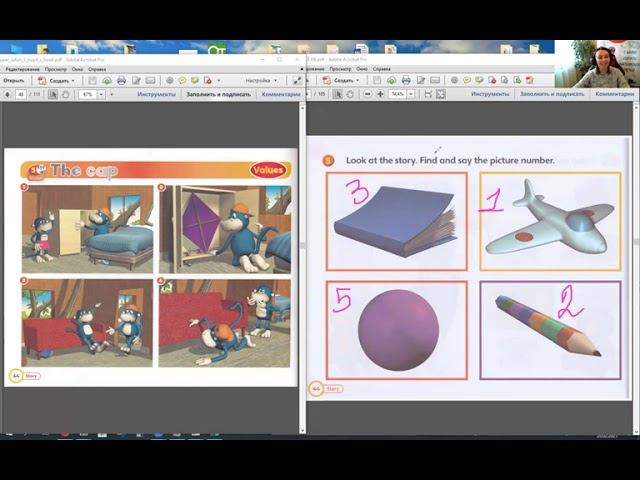This screenshot has height=480, width=640.
Task: Open Просмотр menu in left window
Action: tap(56, 69)
